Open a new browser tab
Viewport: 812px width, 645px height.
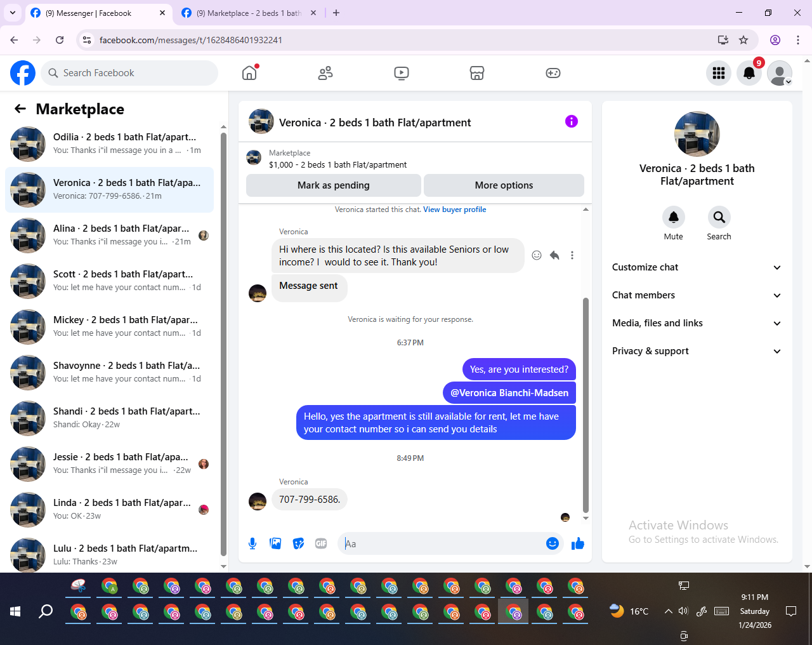[x=336, y=13]
